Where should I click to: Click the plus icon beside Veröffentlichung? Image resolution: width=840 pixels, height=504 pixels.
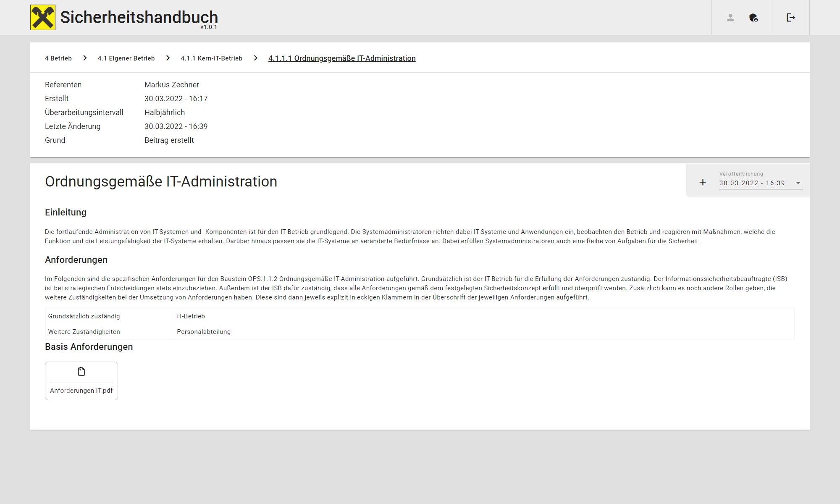point(703,182)
